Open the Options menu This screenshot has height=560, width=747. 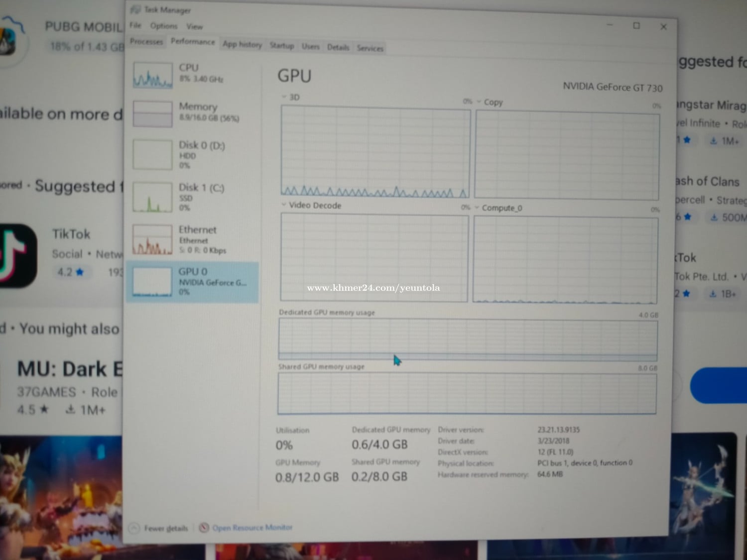(163, 26)
